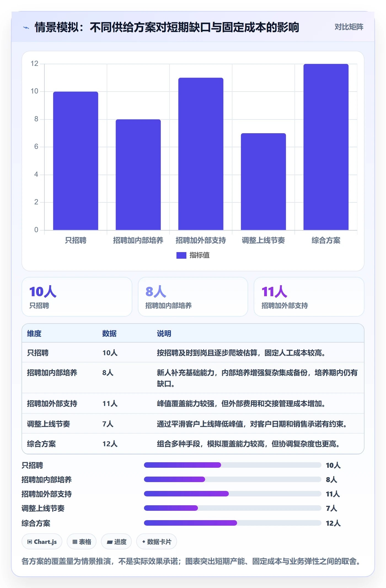Screen dimensions: 386x588
Task: Click the grid icon in 表格 chip
Action: point(75,542)
